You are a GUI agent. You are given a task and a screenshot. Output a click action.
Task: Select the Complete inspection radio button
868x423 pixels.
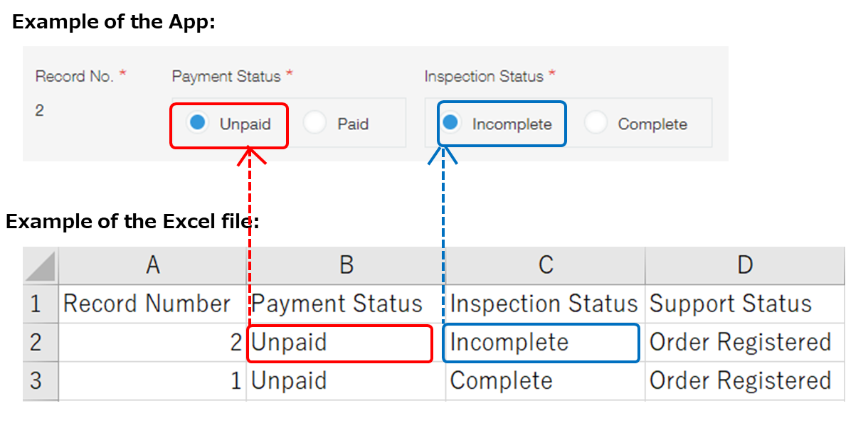point(597,123)
